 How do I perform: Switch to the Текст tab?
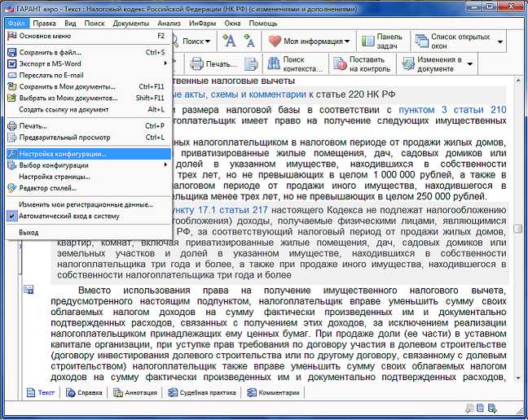41,392
